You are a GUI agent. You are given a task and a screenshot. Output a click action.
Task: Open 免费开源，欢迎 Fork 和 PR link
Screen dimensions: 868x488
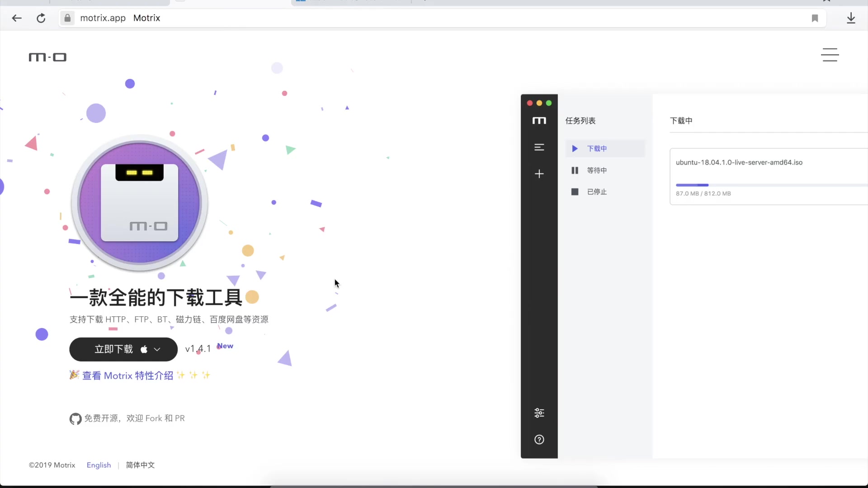pos(134,418)
